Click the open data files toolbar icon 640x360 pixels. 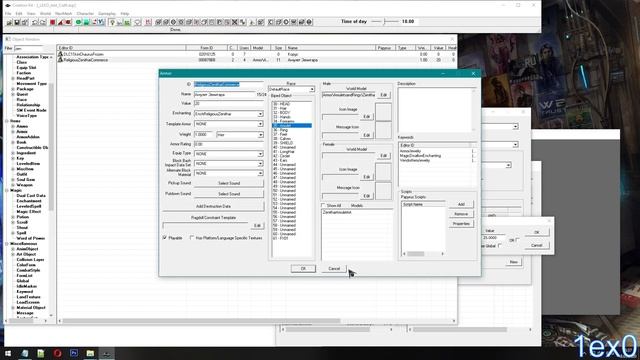tap(9, 22)
